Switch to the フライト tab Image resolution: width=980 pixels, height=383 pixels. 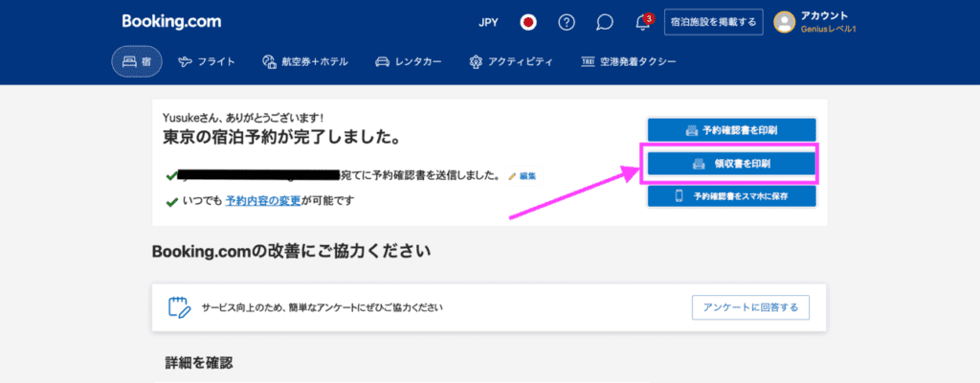coord(208,62)
